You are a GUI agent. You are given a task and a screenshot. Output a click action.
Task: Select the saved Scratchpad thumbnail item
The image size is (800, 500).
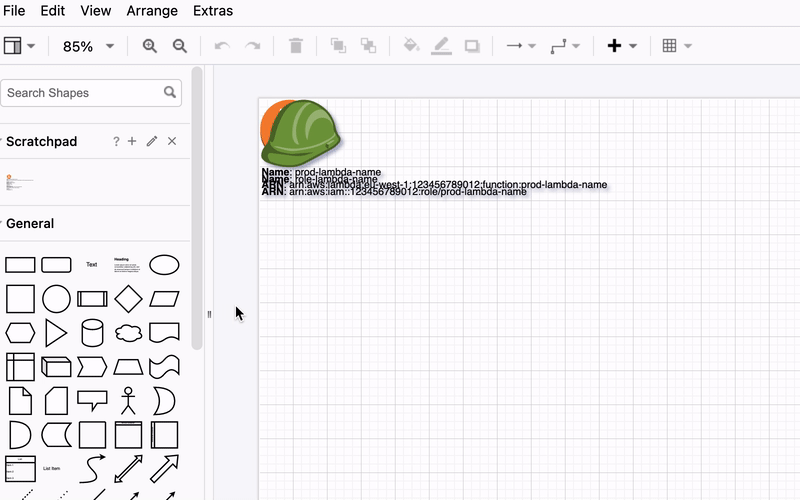tap(19, 182)
